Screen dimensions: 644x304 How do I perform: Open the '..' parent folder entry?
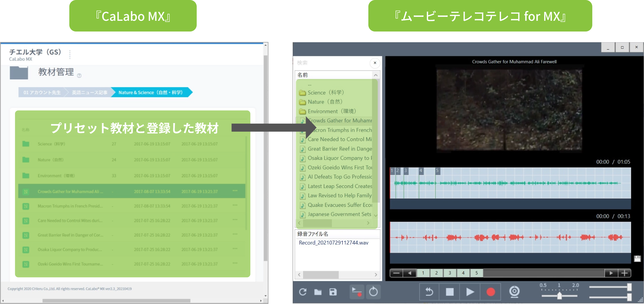point(310,84)
